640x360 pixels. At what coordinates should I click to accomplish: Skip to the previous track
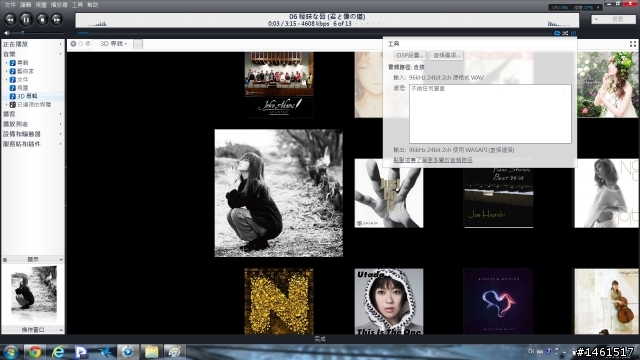10,19
